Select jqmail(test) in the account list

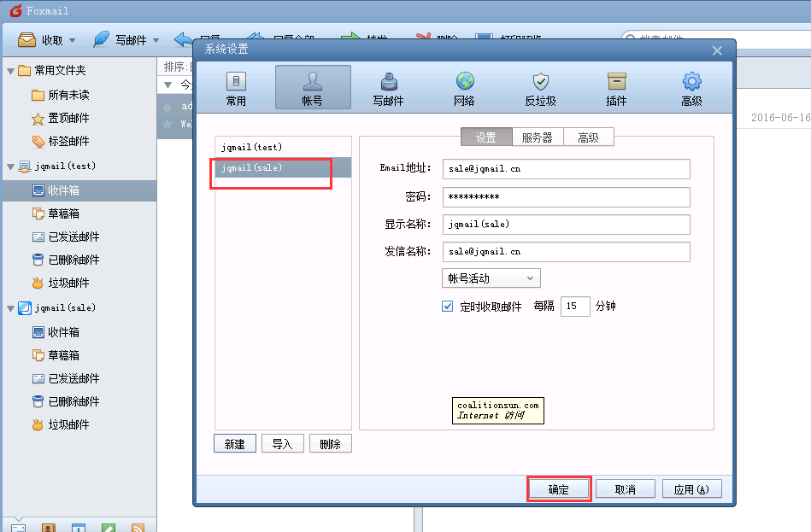coord(282,148)
